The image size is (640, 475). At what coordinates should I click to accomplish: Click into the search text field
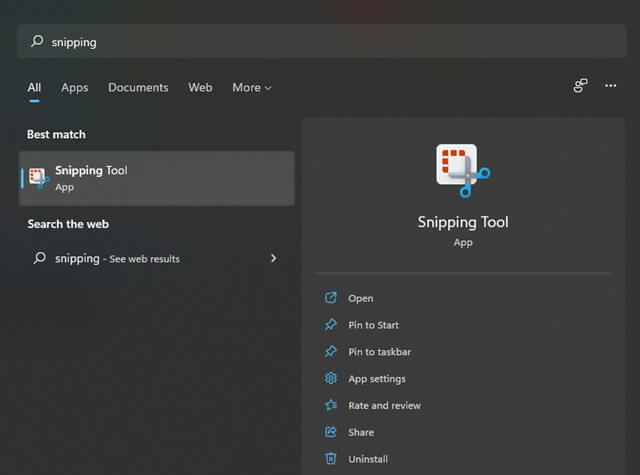click(x=320, y=42)
